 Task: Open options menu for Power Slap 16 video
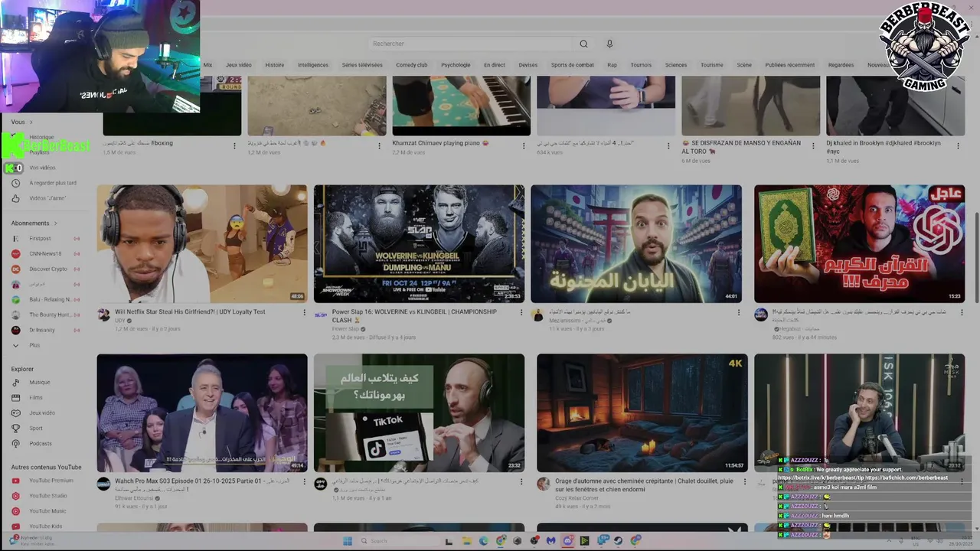coord(521,312)
